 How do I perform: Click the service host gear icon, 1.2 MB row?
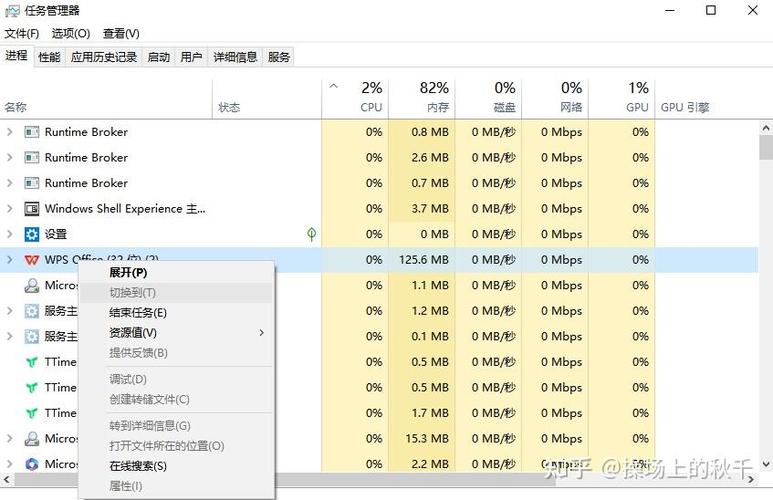point(32,311)
